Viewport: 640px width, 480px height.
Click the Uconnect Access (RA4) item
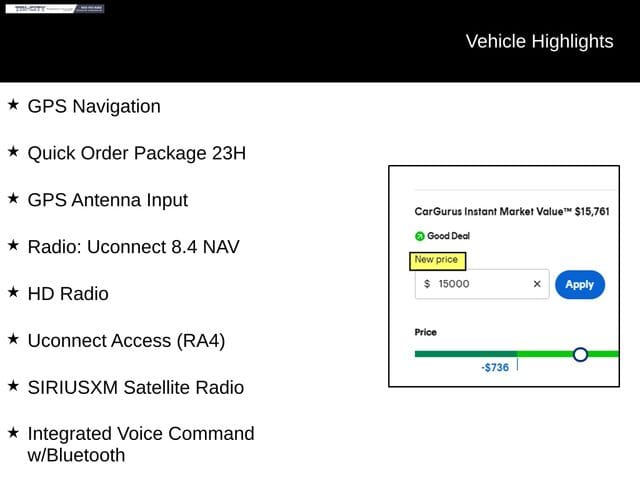[x=126, y=340]
